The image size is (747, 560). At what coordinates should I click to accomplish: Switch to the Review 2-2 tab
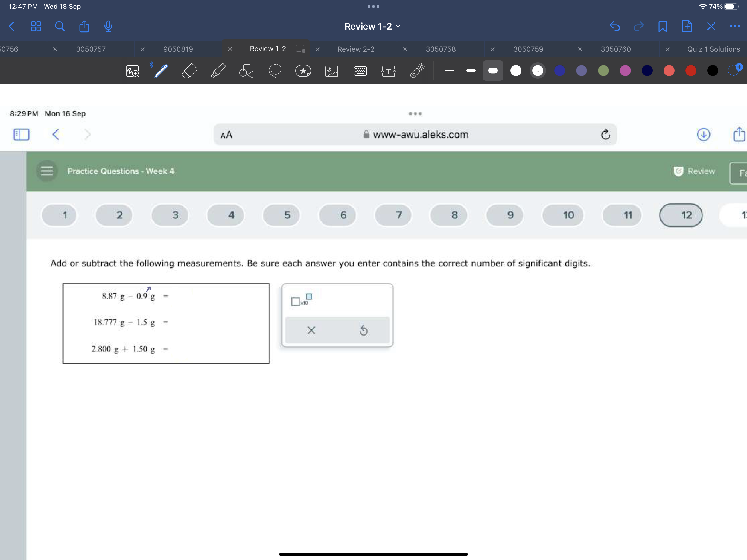coord(356,49)
